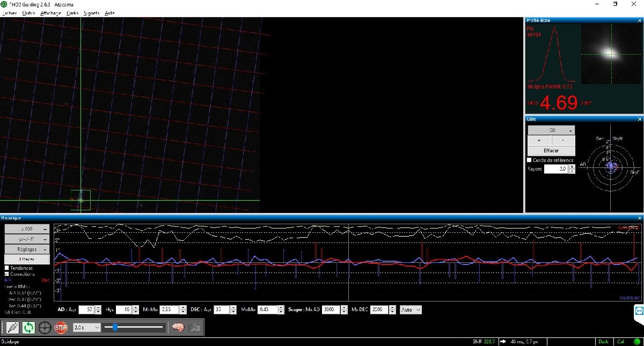The height and width of the screenshot is (346, 644).
Task: Open advanced settings brain icon
Action: pyautogui.click(x=178, y=327)
